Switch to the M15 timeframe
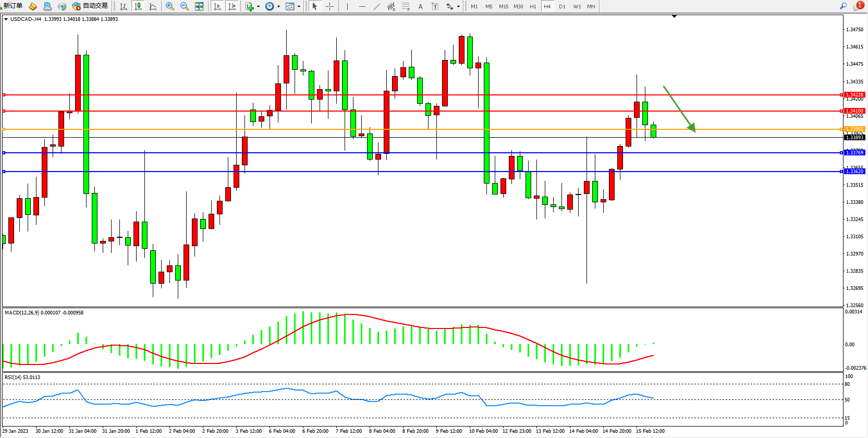868x438 pixels. [x=503, y=6]
